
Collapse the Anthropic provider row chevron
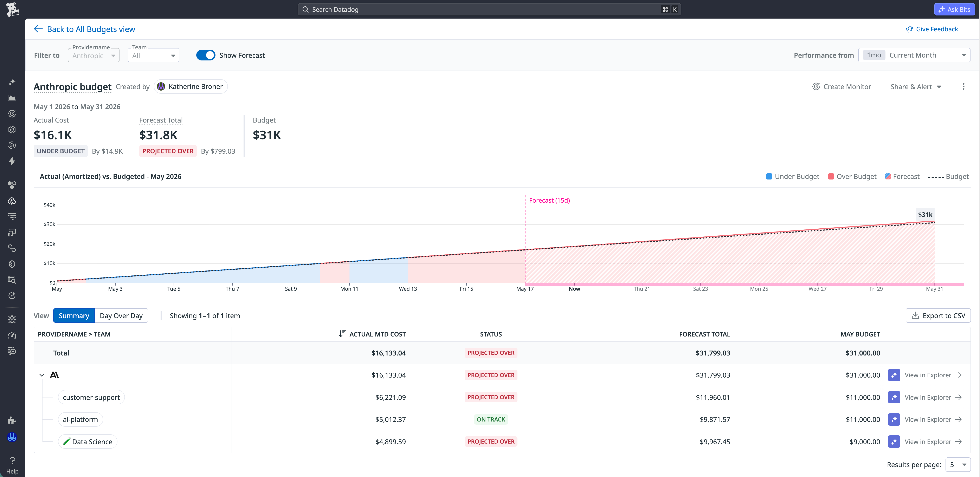(x=42, y=375)
